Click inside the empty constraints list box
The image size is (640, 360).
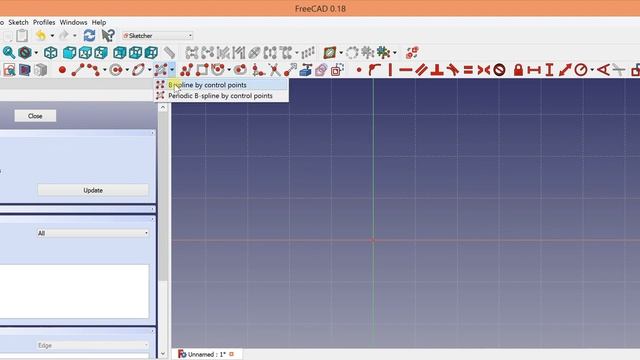(x=74, y=291)
